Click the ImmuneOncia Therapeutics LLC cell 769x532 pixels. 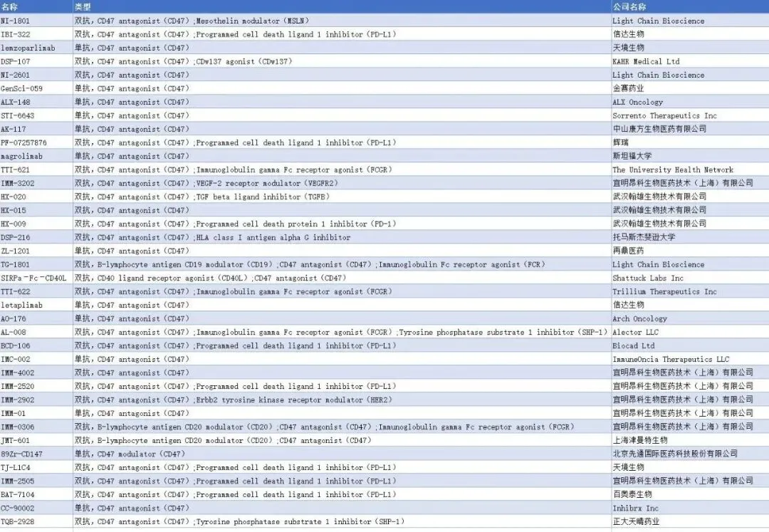coord(690,360)
